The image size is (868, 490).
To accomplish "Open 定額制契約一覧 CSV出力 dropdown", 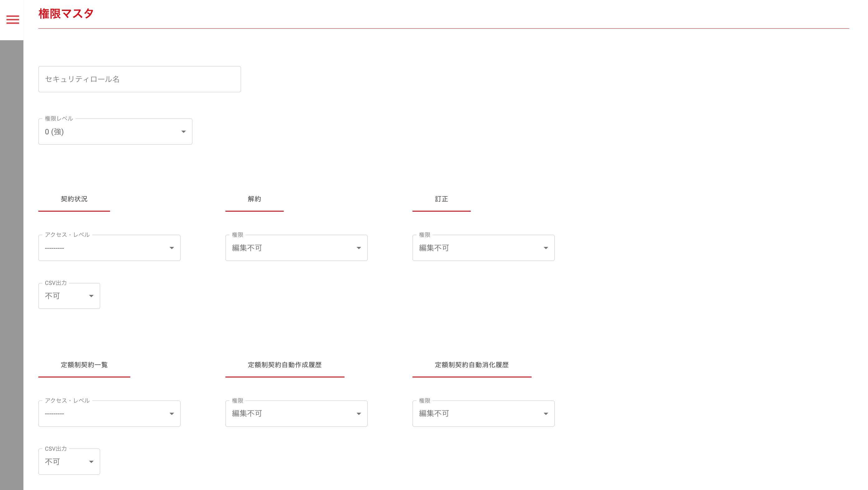I will 69,462.
